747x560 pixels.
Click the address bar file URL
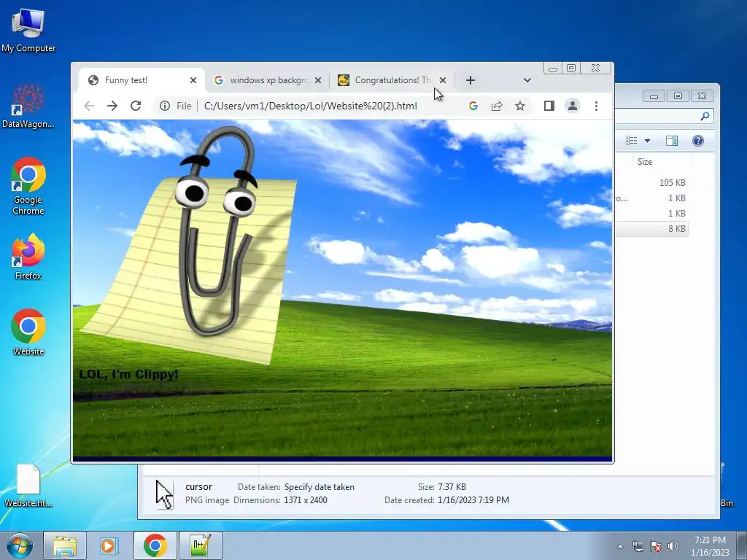[x=310, y=106]
